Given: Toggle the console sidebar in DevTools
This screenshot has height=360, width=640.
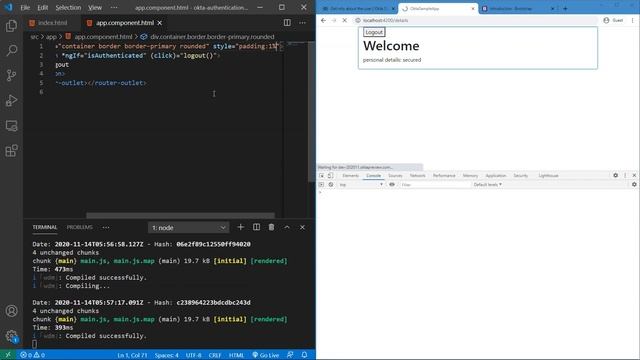Looking at the screenshot, I should point(321,184).
